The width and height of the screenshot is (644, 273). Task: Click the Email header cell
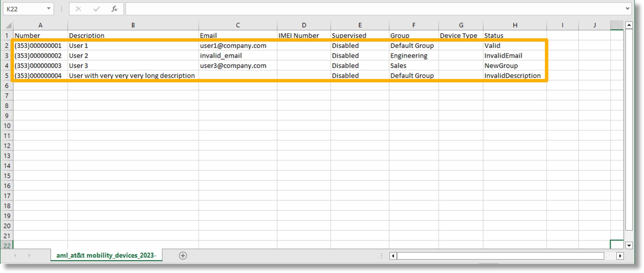point(238,36)
